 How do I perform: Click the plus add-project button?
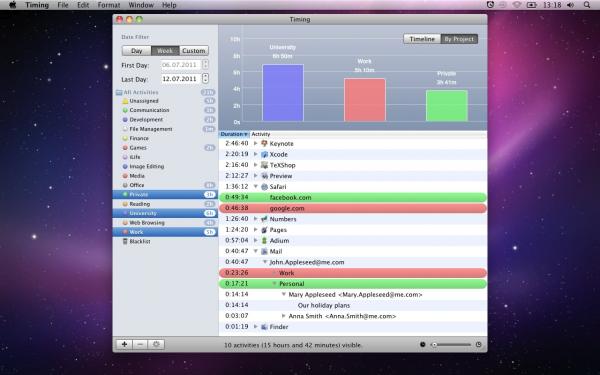124,344
